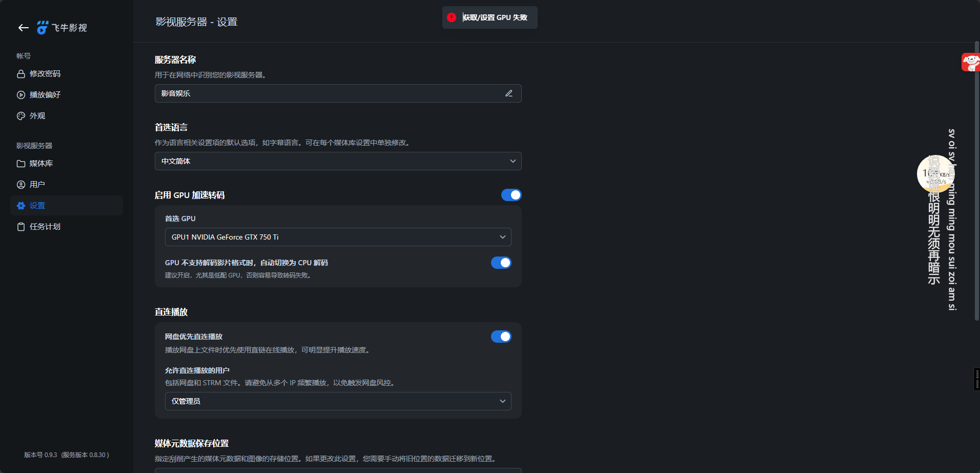Click the edit pencil on server name field

pos(509,93)
